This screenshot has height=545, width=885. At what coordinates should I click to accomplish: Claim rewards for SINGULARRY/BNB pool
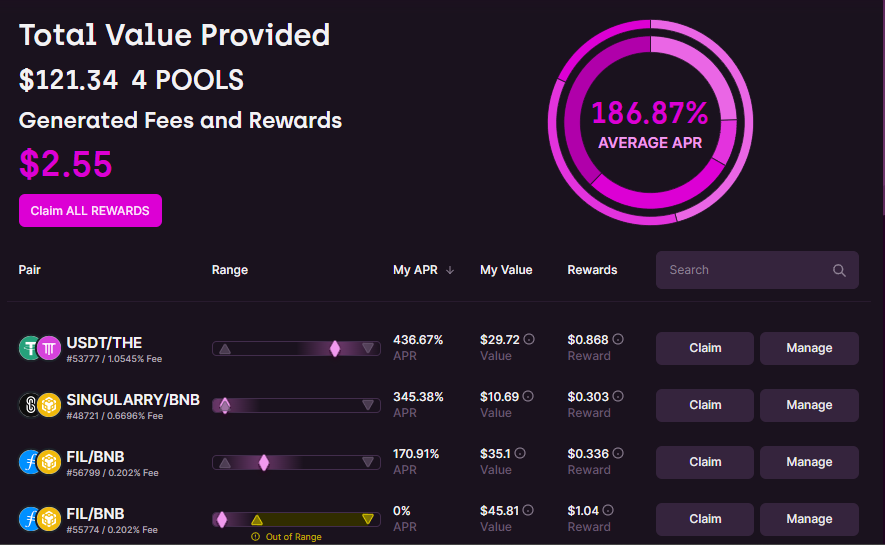[704, 405]
